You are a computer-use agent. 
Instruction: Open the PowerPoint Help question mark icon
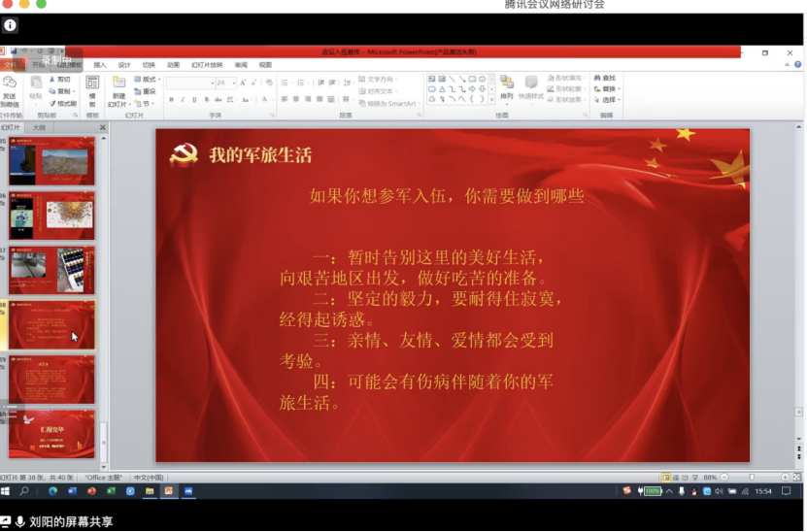coord(797,65)
